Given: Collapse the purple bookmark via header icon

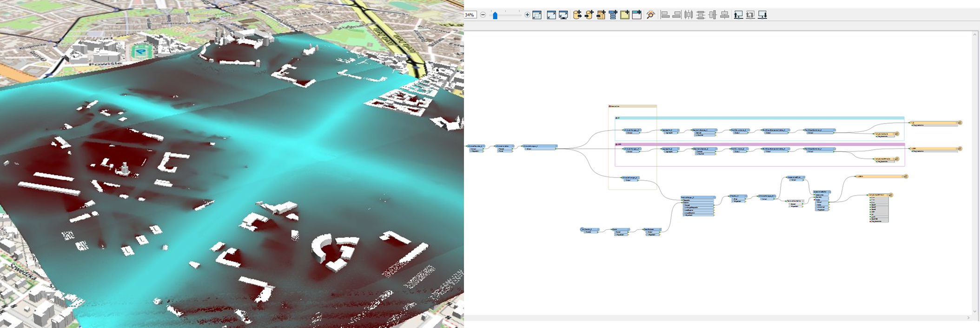Looking at the screenshot, I should tap(617, 144).
